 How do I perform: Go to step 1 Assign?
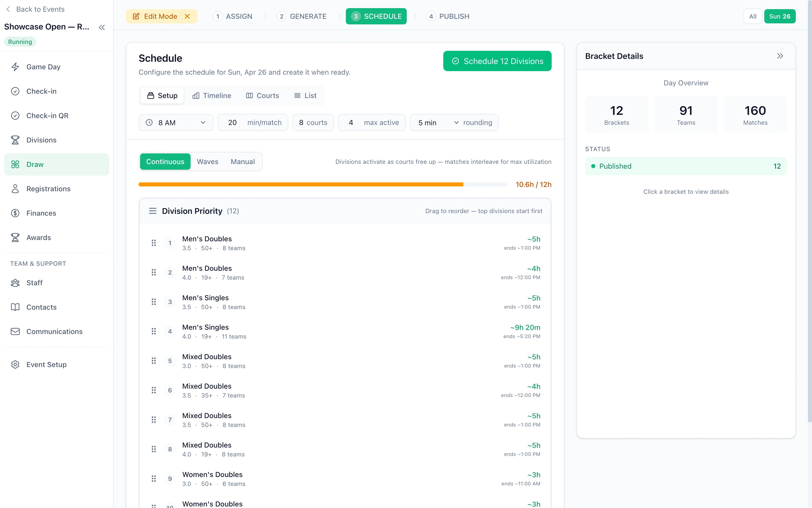point(232,16)
